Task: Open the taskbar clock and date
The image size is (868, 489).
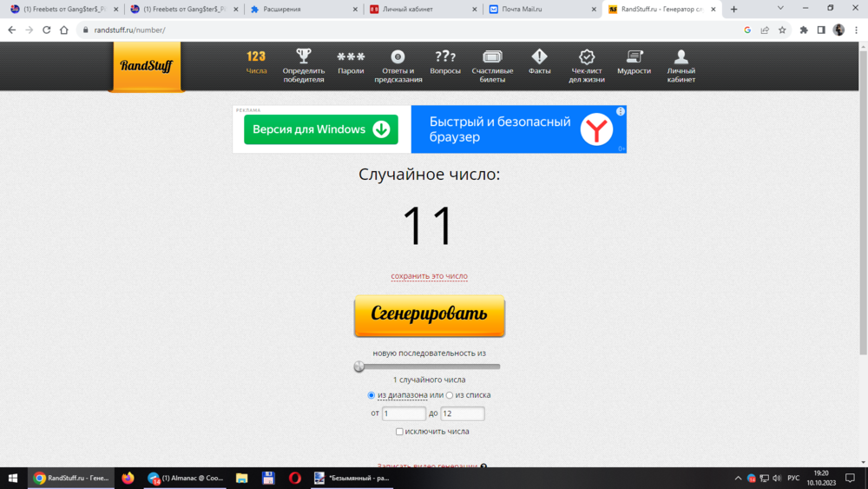Action: click(821, 478)
